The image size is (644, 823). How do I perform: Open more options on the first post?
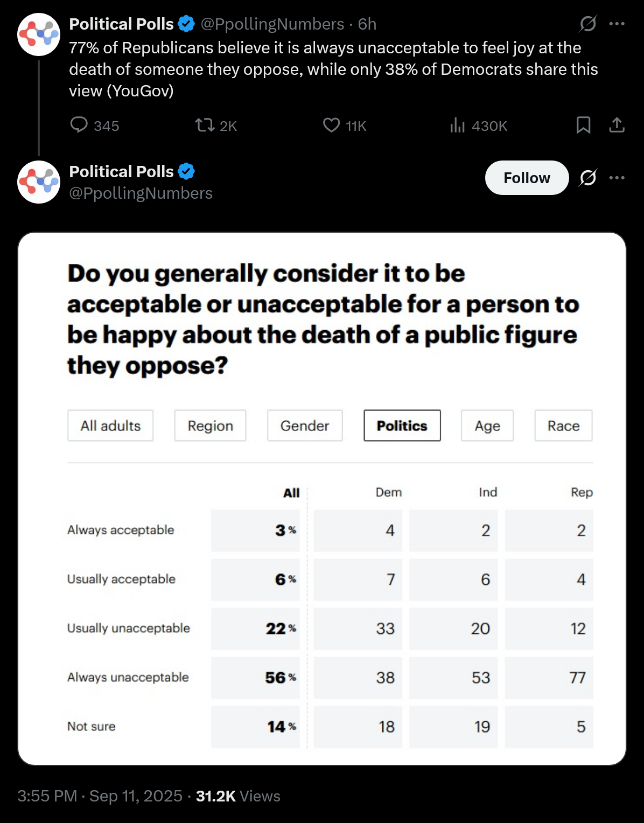click(x=617, y=24)
